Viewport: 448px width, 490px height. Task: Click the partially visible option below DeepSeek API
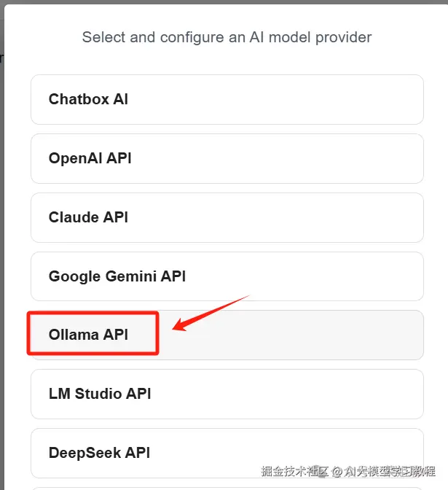[x=227, y=488]
